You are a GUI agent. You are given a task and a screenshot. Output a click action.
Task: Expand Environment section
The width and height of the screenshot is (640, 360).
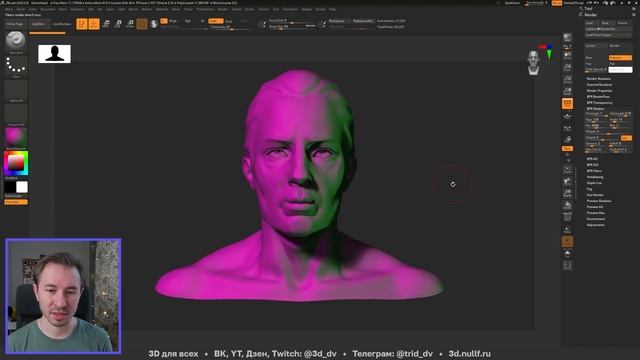[x=596, y=219]
